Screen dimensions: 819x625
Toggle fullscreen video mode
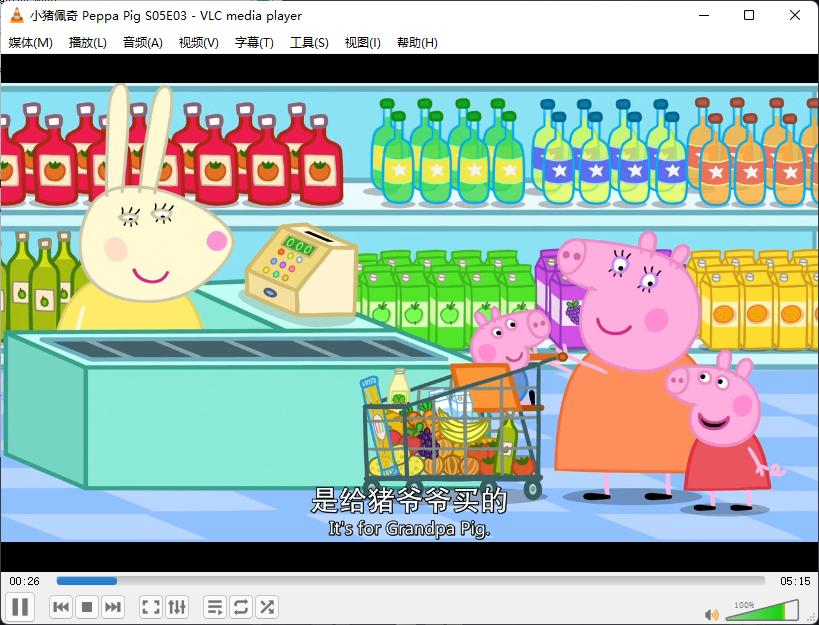(x=150, y=607)
